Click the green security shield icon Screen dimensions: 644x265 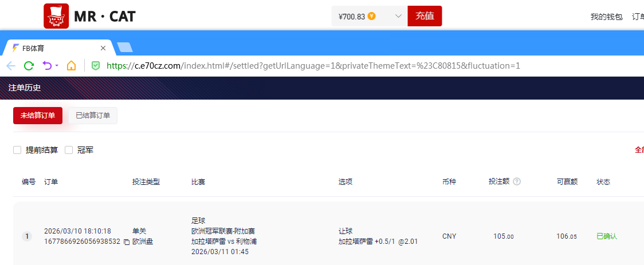point(95,66)
